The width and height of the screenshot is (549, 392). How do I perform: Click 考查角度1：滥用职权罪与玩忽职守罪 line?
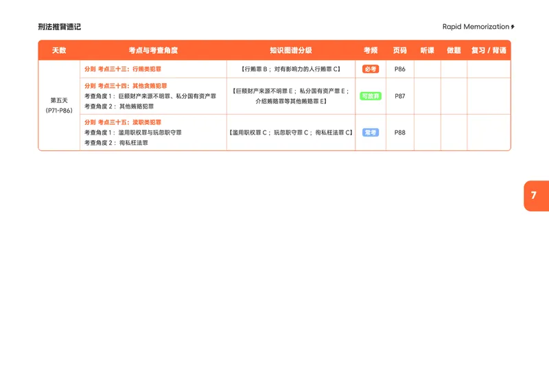tap(133, 132)
